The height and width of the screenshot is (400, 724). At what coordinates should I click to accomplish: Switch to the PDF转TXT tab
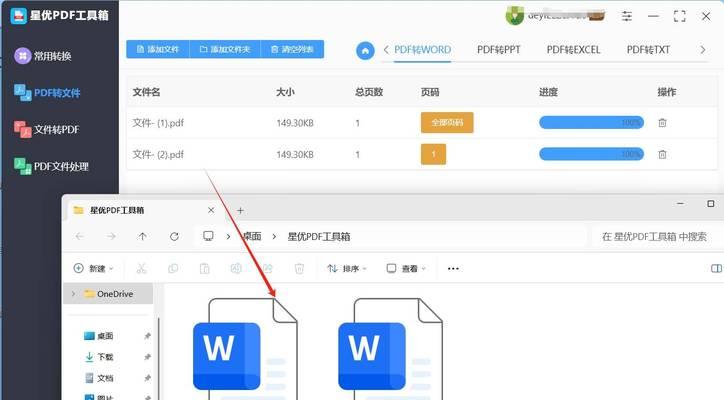(x=648, y=50)
